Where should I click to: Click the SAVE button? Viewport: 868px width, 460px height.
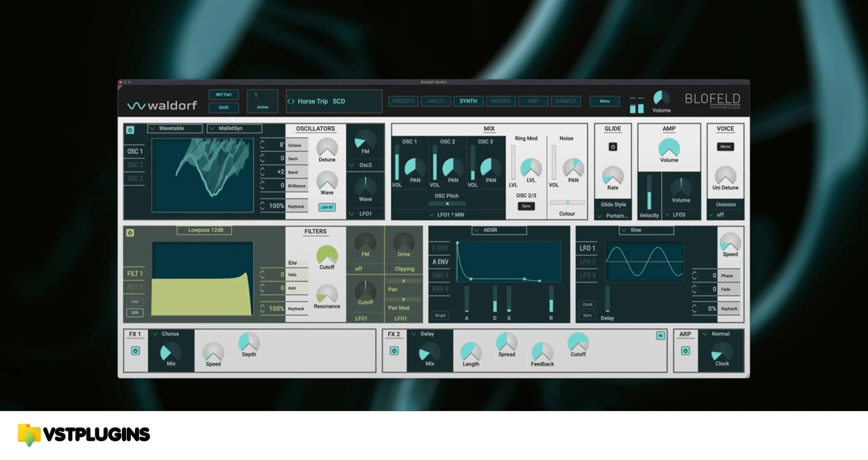pyautogui.click(x=223, y=107)
